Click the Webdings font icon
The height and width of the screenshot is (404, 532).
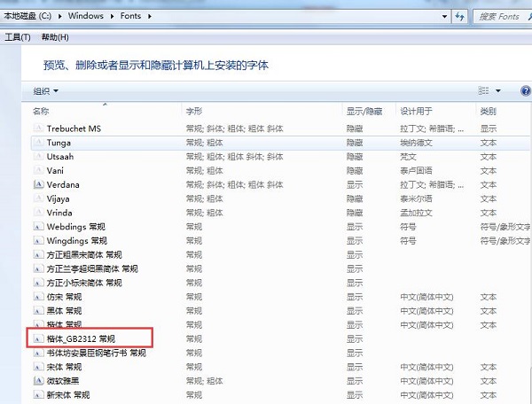coord(38,227)
